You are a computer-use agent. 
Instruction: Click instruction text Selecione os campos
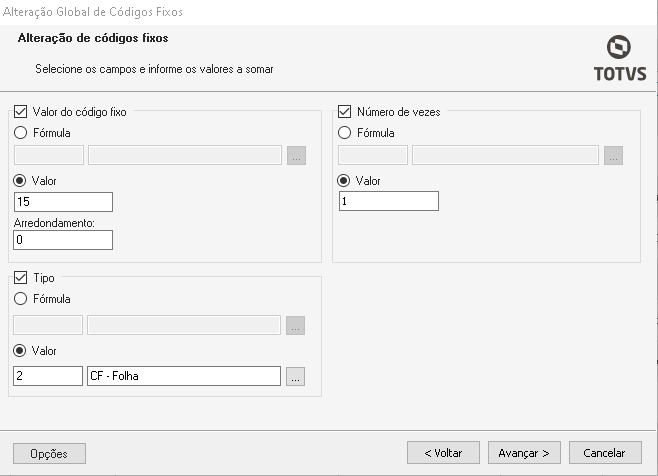point(154,69)
